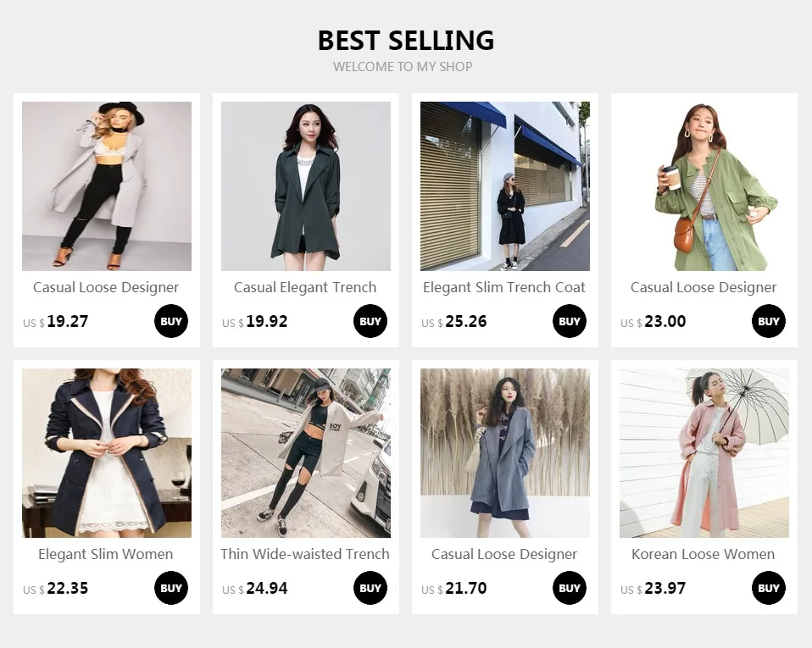Click the Casual Elegant Trench title
The image size is (812, 648).
click(305, 287)
